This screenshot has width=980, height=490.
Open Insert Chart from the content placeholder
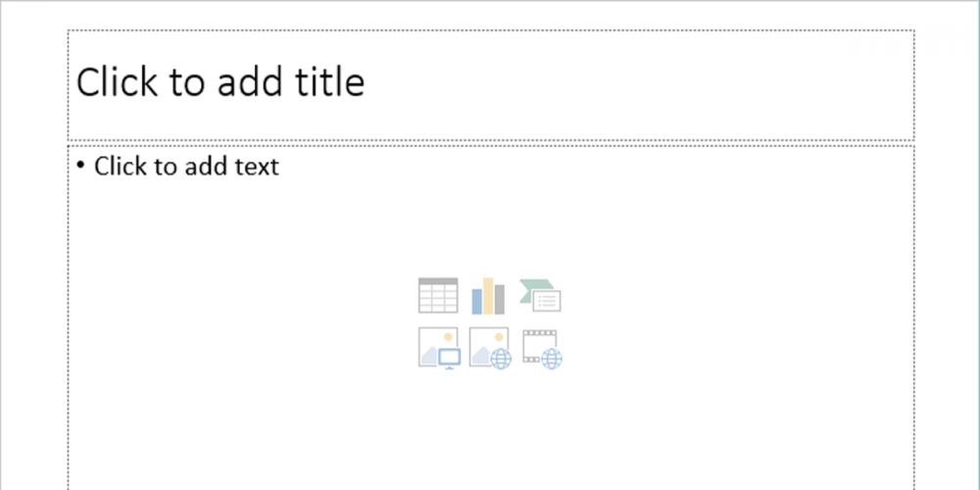coord(488,295)
